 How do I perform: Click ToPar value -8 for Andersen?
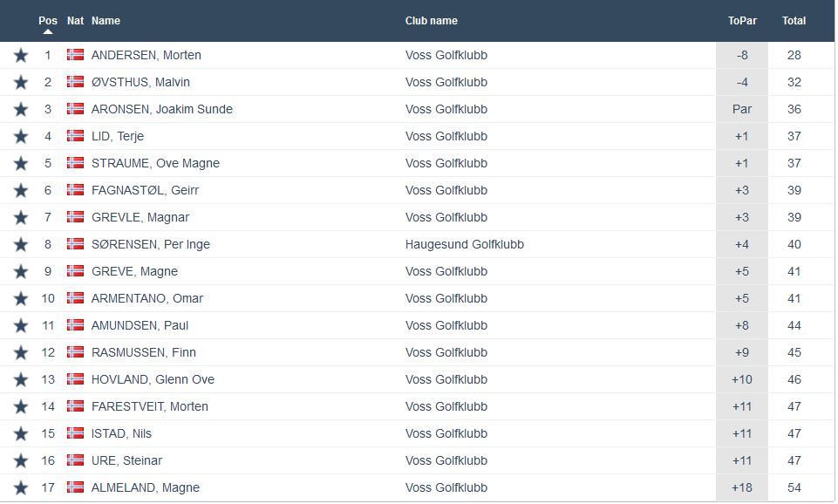(742, 55)
